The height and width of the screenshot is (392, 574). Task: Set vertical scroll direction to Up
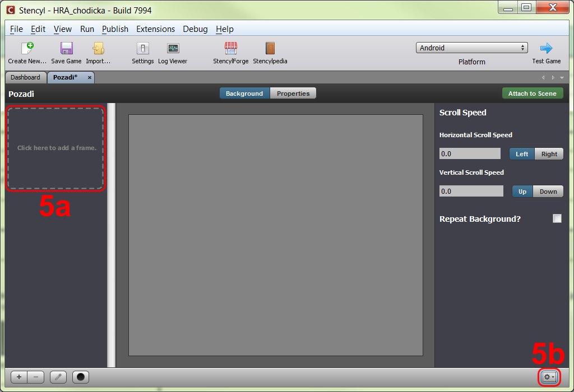coord(522,192)
